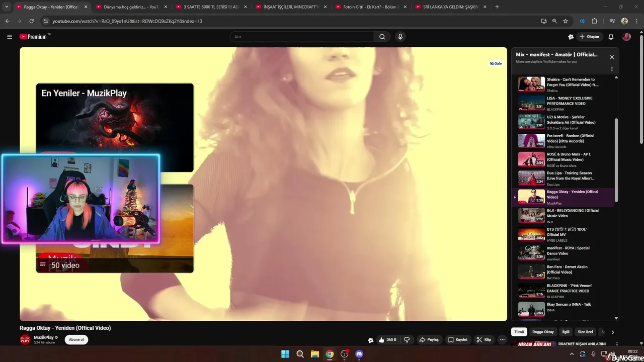The width and height of the screenshot is (644, 362).
Task: Open the MuzikPlay channel name link
Action: [44, 337]
